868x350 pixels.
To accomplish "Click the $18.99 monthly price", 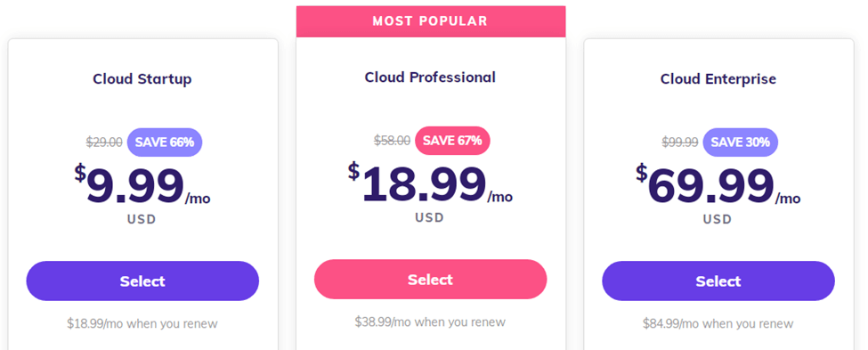I will click(430, 183).
